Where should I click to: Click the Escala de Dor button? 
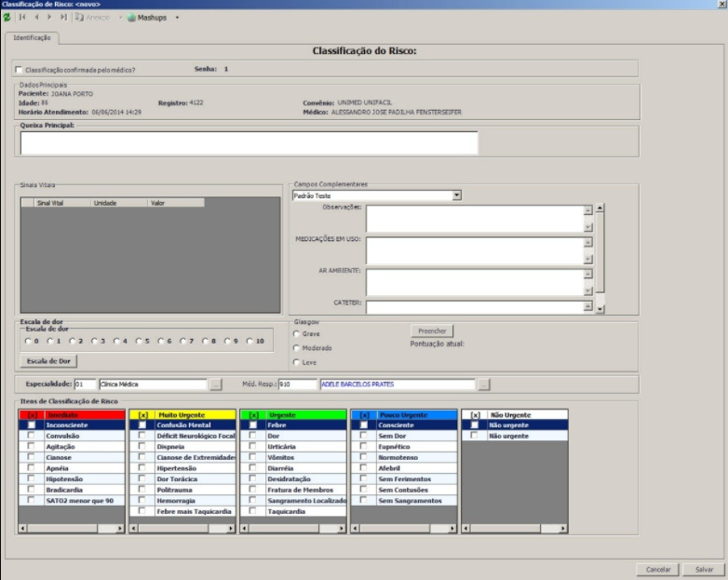[48, 361]
